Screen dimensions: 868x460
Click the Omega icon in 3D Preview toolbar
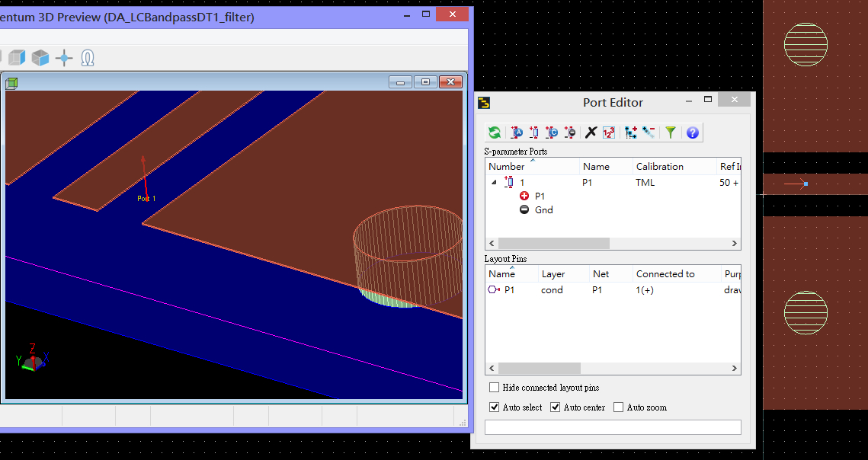[88, 58]
